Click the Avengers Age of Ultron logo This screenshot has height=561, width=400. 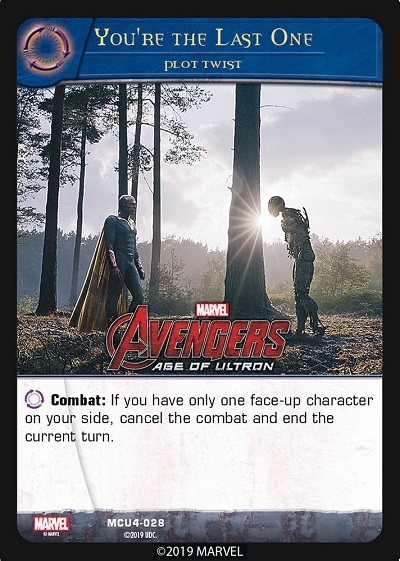point(198,337)
